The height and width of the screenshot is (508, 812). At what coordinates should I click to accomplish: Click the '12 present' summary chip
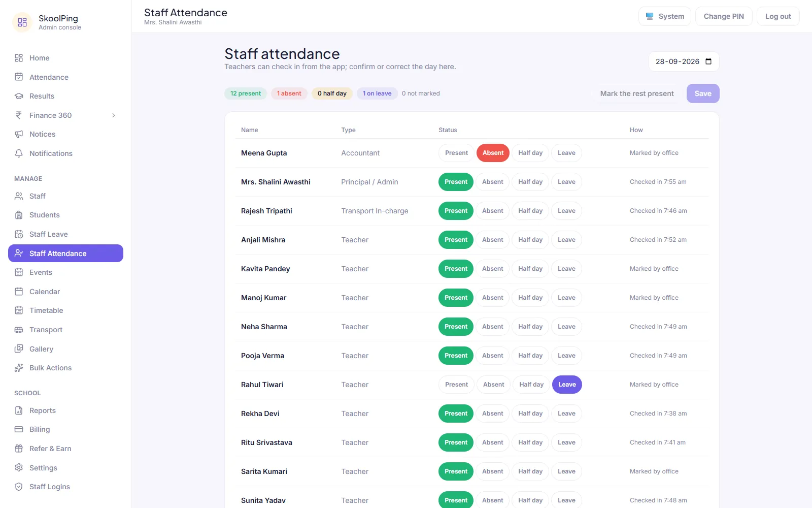[x=246, y=93]
